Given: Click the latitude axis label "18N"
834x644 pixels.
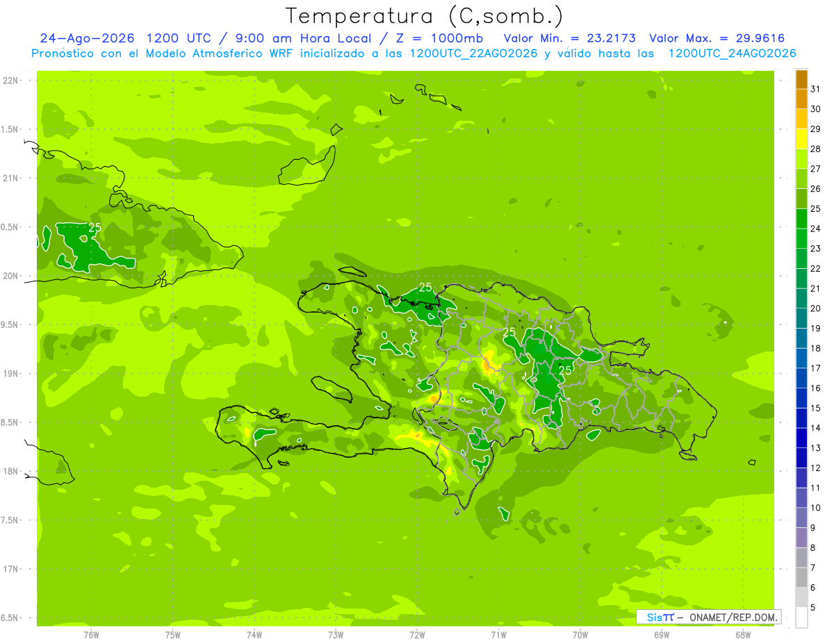Looking at the screenshot, I should (12, 471).
